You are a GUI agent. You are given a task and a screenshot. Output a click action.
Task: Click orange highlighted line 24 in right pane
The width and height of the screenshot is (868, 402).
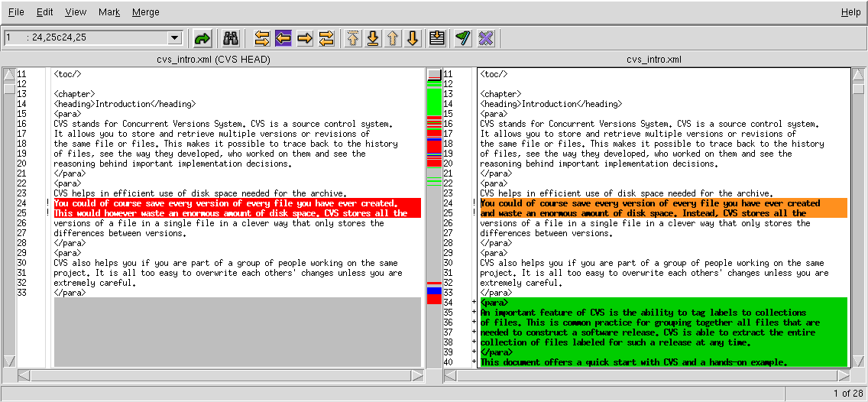coord(664,203)
